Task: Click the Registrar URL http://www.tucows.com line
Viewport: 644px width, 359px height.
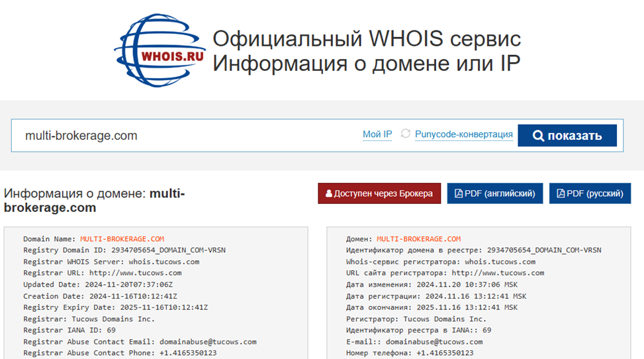Action: (103, 273)
